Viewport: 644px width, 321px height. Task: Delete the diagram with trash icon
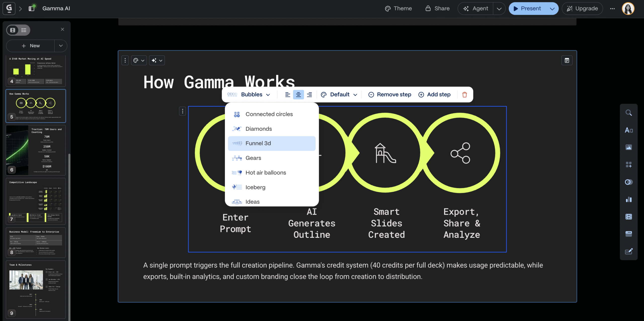pyautogui.click(x=465, y=95)
